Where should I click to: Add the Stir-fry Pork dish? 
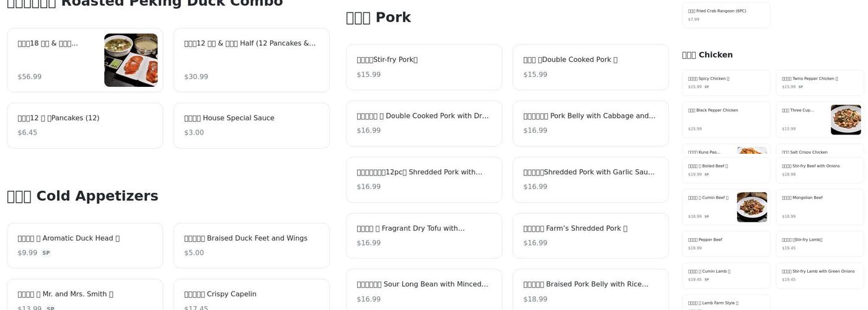pos(423,67)
